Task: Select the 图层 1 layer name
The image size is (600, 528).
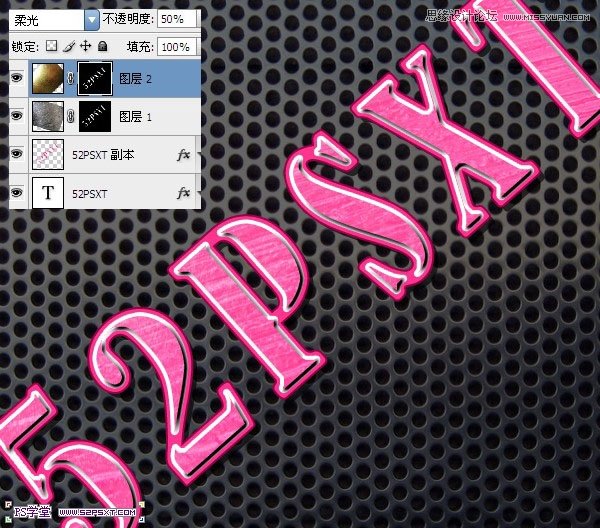Action: point(136,118)
